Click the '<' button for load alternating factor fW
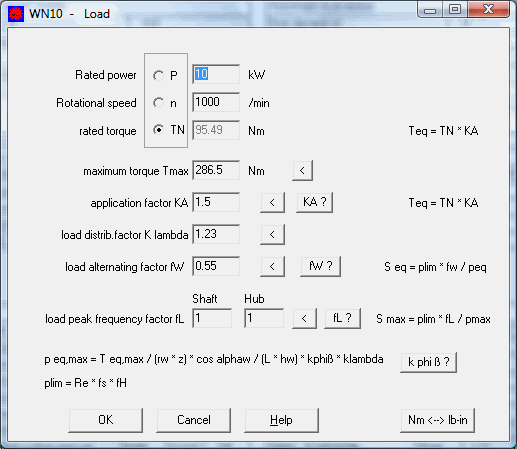This screenshot has width=517, height=449. tap(272, 266)
